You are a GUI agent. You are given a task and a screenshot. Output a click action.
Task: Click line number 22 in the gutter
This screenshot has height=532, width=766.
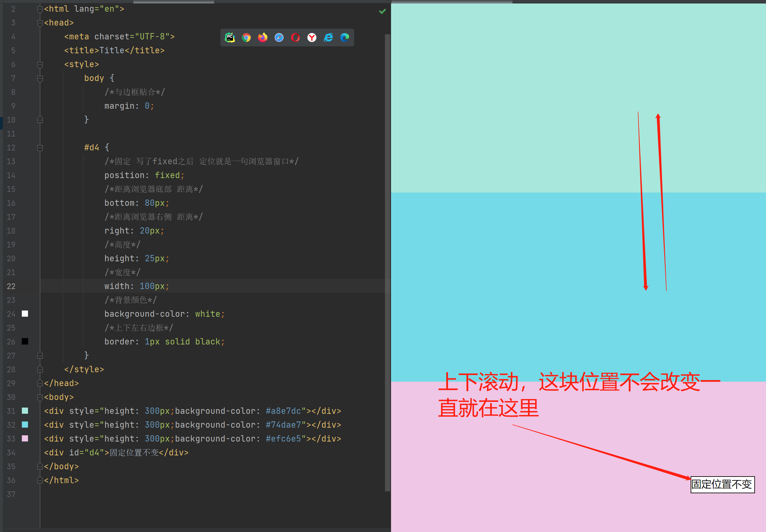pyautogui.click(x=11, y=286)
